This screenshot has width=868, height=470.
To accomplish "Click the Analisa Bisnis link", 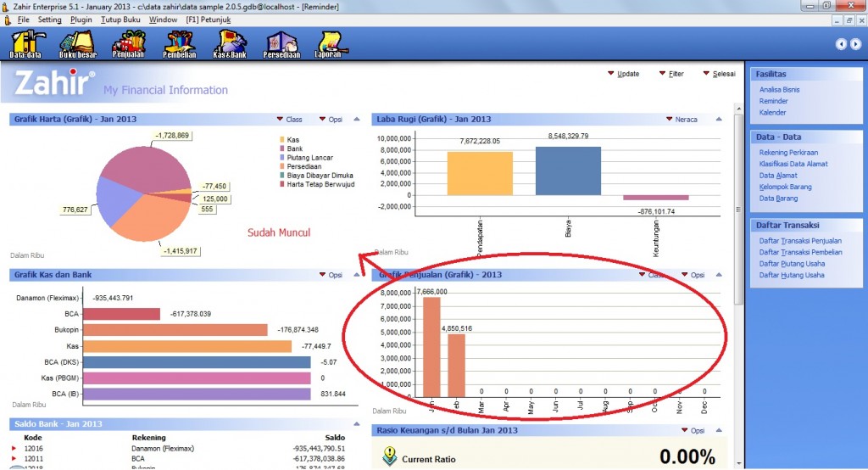I will (x=779, y=89).
